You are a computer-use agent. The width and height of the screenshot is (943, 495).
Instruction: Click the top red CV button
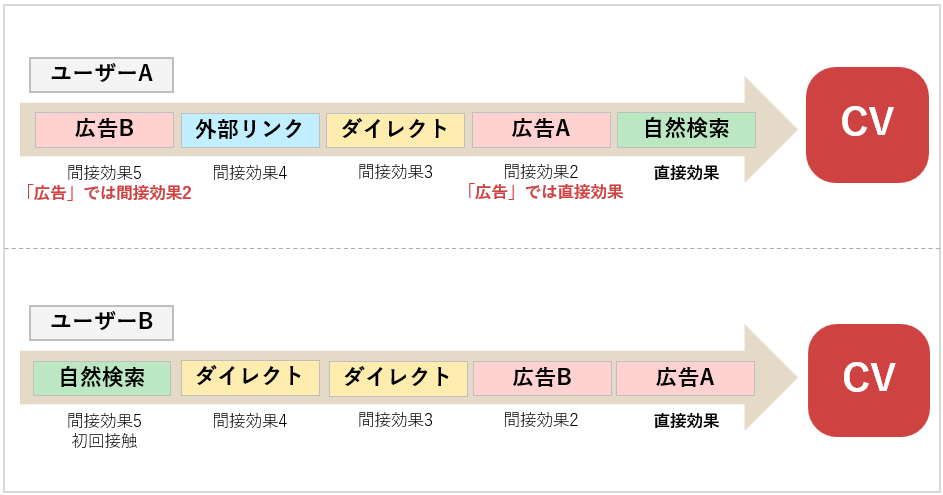[x=867, y=124]
